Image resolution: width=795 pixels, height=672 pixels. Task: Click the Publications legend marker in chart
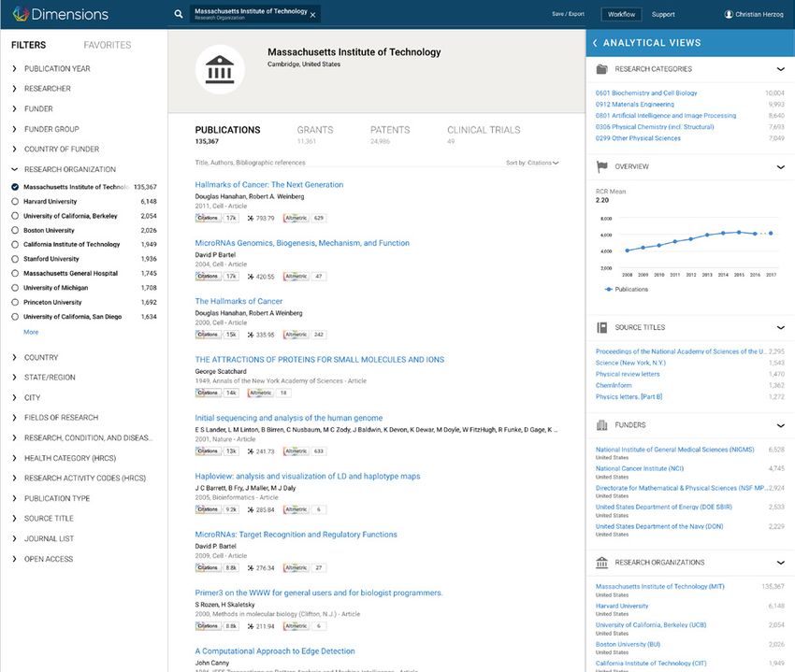click(609, 290)
